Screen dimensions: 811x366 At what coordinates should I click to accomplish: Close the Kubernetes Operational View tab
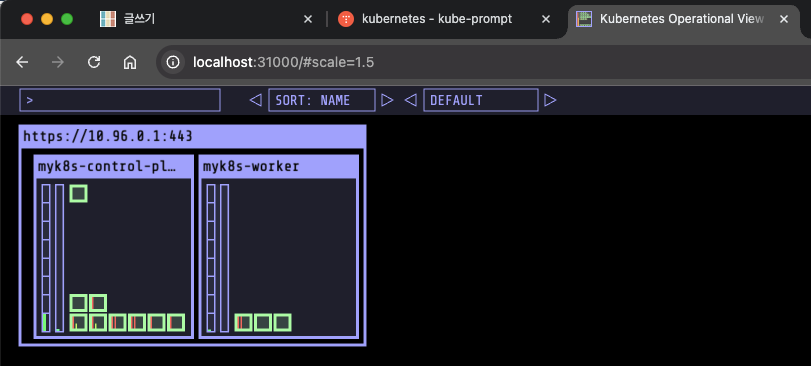(784, 19)
